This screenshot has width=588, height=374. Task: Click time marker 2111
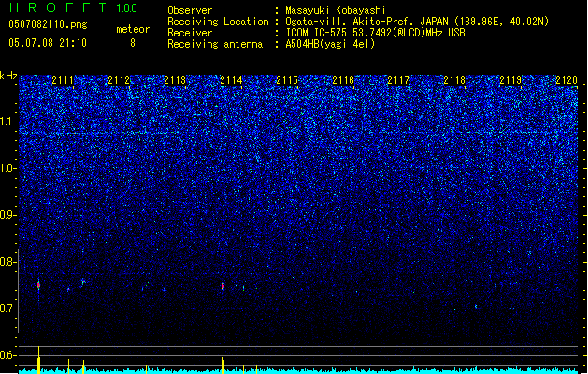pyautogui.click(x=63, y=80)
